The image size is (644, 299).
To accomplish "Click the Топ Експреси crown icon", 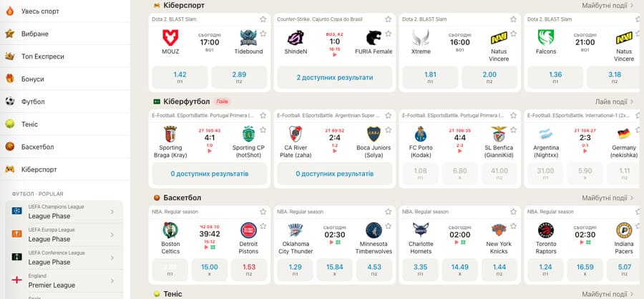I will coord(10,57).
